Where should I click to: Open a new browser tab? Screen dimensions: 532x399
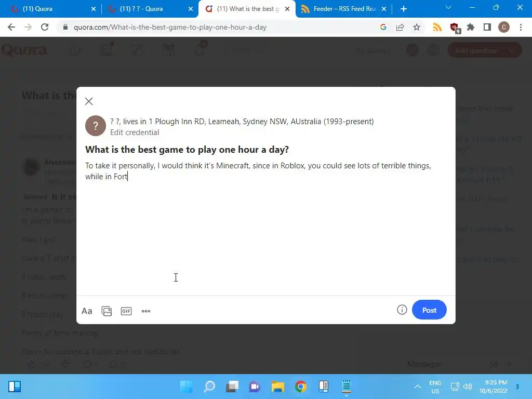click(404, 9)
